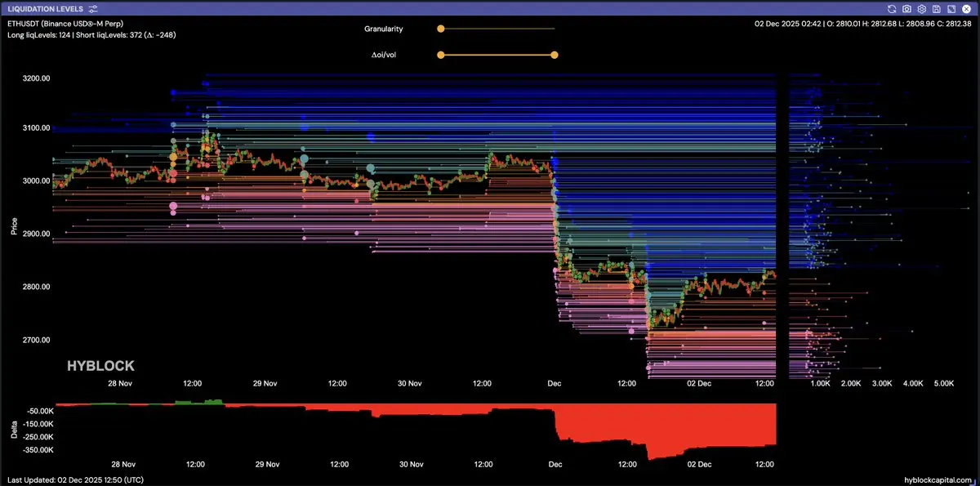Click the 02 Dec date label on the price chart
This screenshot has height=486, width=980.
pyautogui.click(x=700, y=383)
